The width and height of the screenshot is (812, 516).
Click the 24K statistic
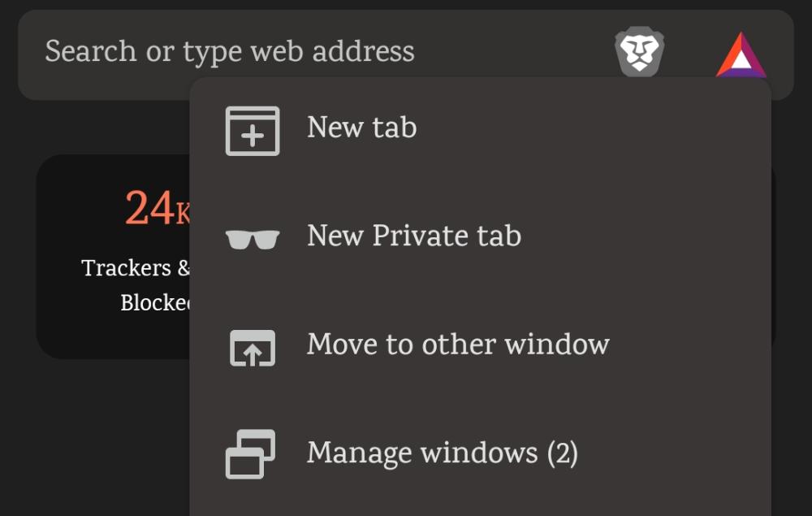tap(150, 209)
